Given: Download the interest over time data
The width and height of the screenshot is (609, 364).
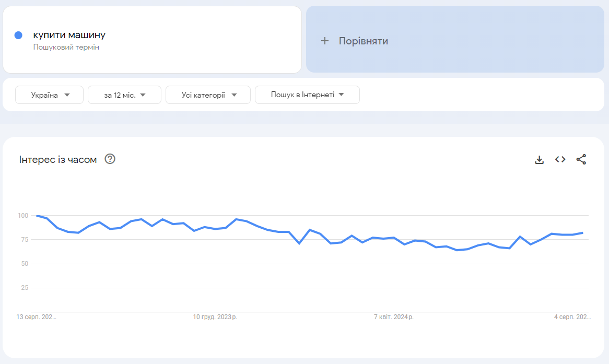Looking at the screenshot, I should point(539,160).
